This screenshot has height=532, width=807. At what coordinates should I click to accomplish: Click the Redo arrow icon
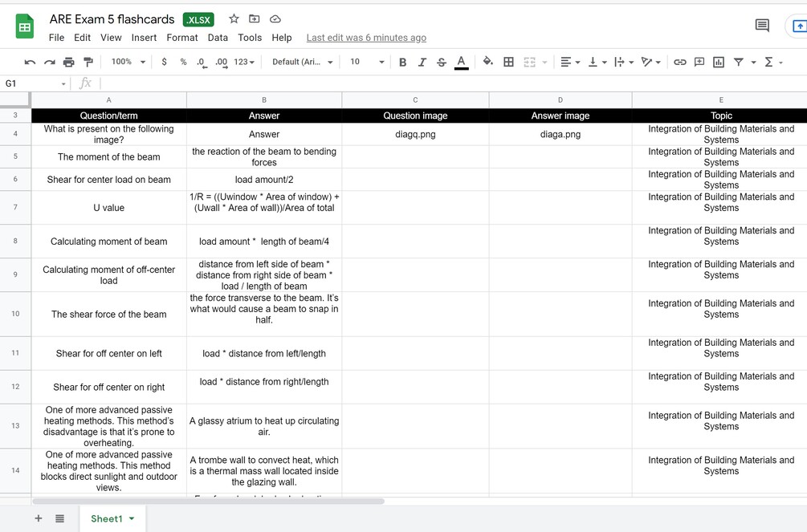coord(50,63)
